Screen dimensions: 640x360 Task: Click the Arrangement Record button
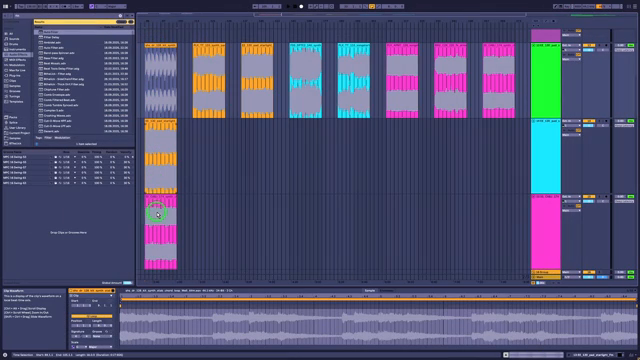pyautogui.click(x=301, y=7)
